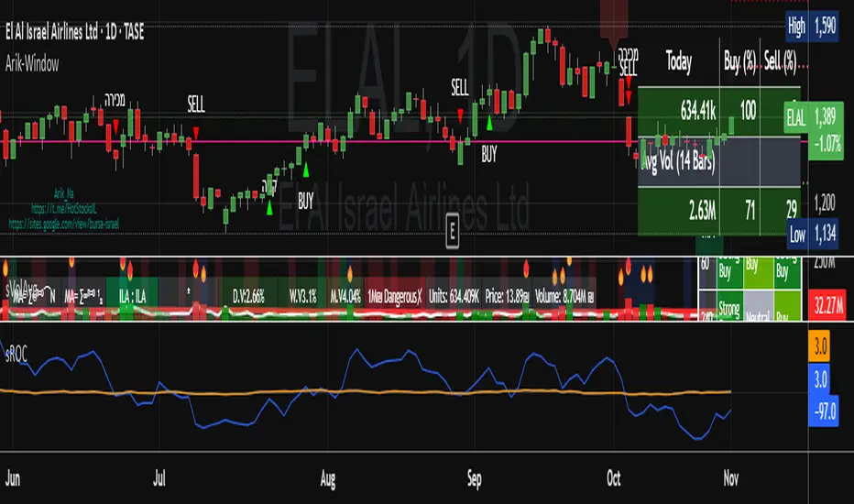
Task: Click the ELAL 1,389 current price tag
Action: click(811, 116)
